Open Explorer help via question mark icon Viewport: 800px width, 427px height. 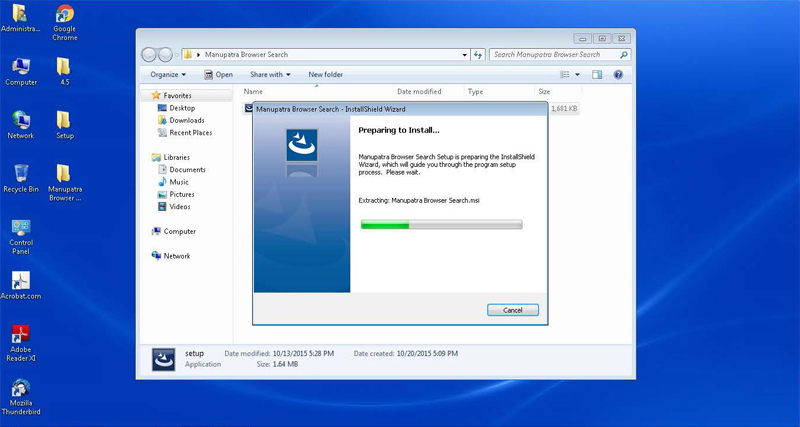coord(618,74)
